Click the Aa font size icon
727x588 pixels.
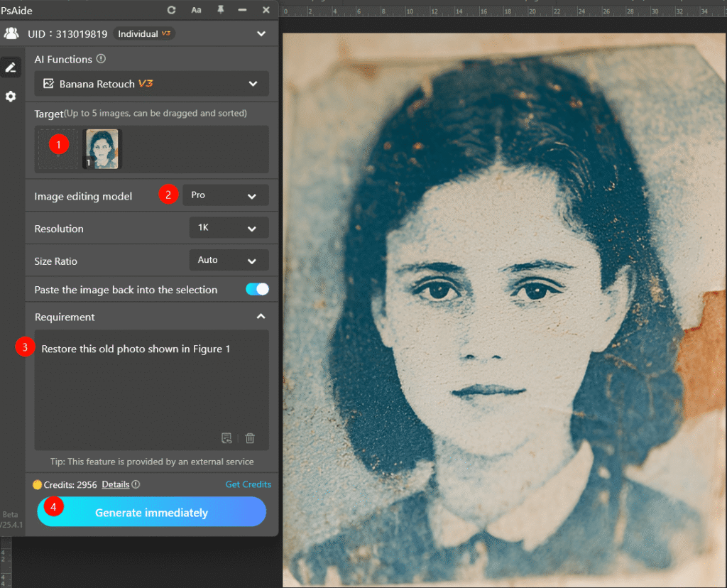pos(196,10)
